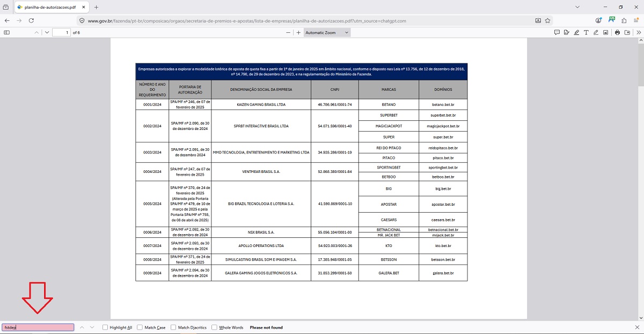Open a new tab with the plus button

pos(97,7)
